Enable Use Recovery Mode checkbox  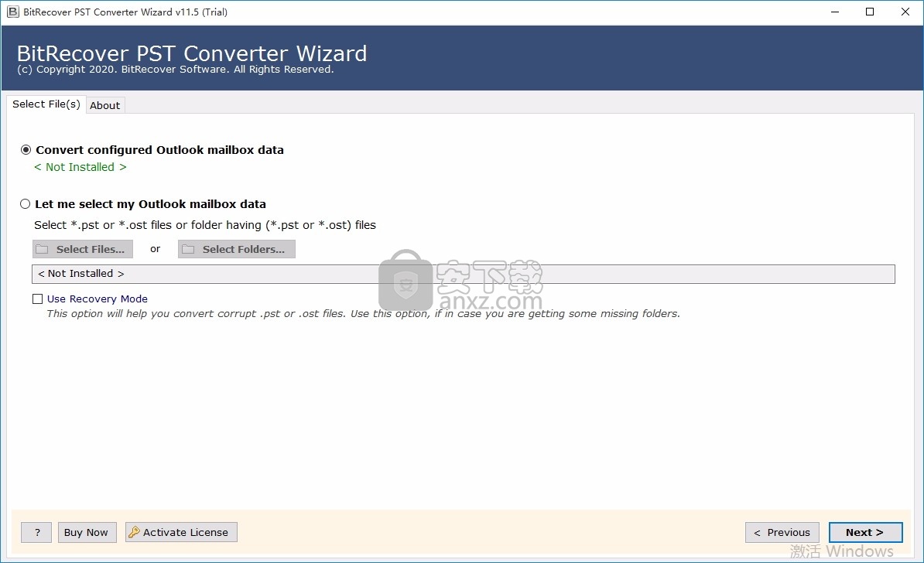point(38,299)
